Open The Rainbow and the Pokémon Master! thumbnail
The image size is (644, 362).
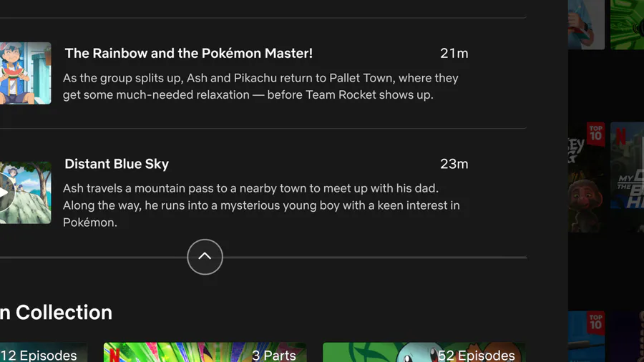click(26, 73)
